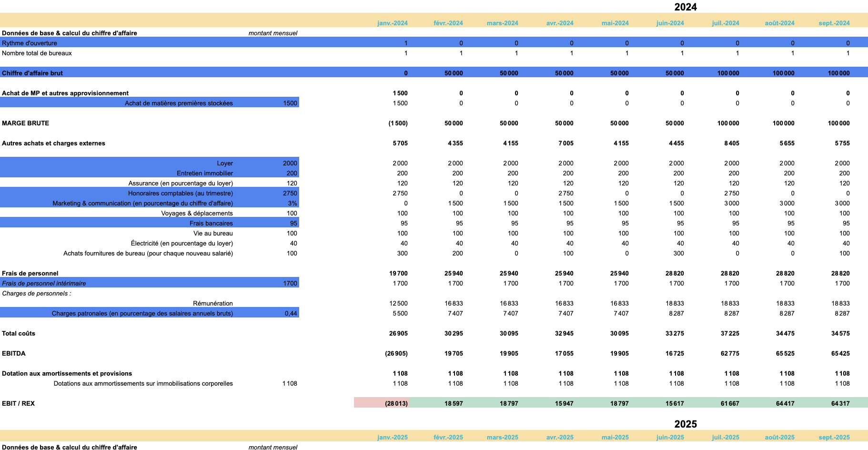Click the red negative EBIT value (28 013)
Image resolution: width=868 pixels, height=450 pixels.
point(395,402)
